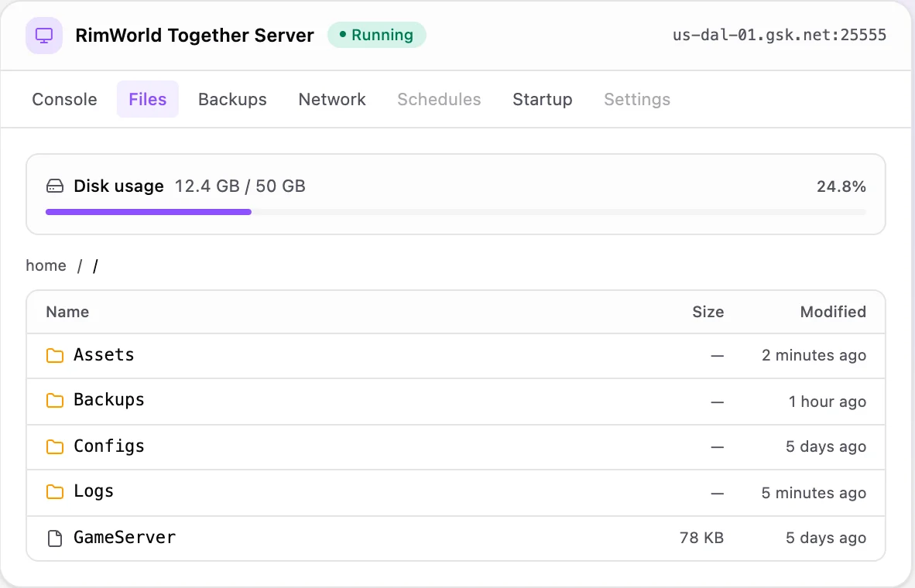Click the 1 hour ago modified cell
Image resolution: width=915 pixels, height=588 pixels.
(827, 402)
